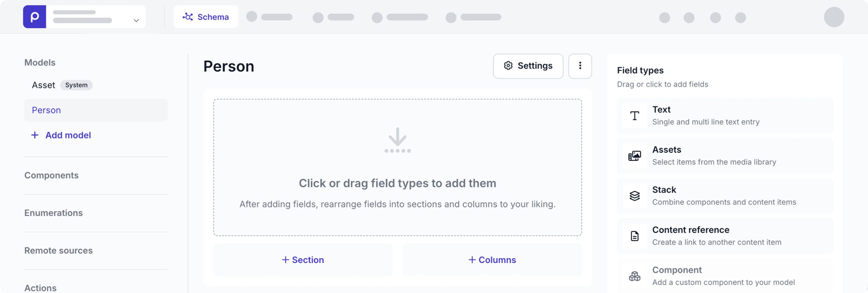
Task: Open the three-dot more options menu
Action: (580, 66)
